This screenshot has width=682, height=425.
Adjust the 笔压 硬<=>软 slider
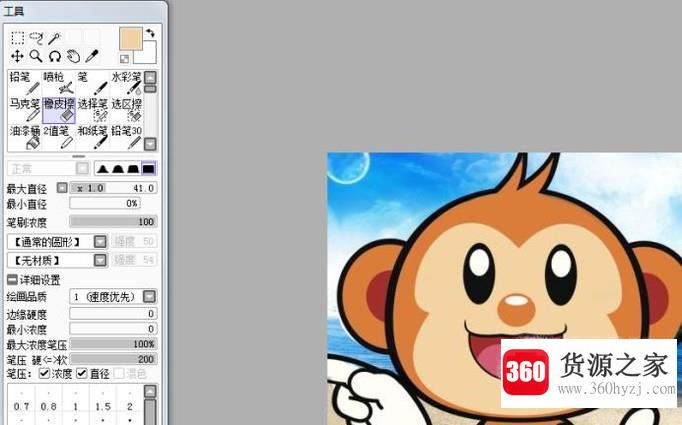[114, 359]
